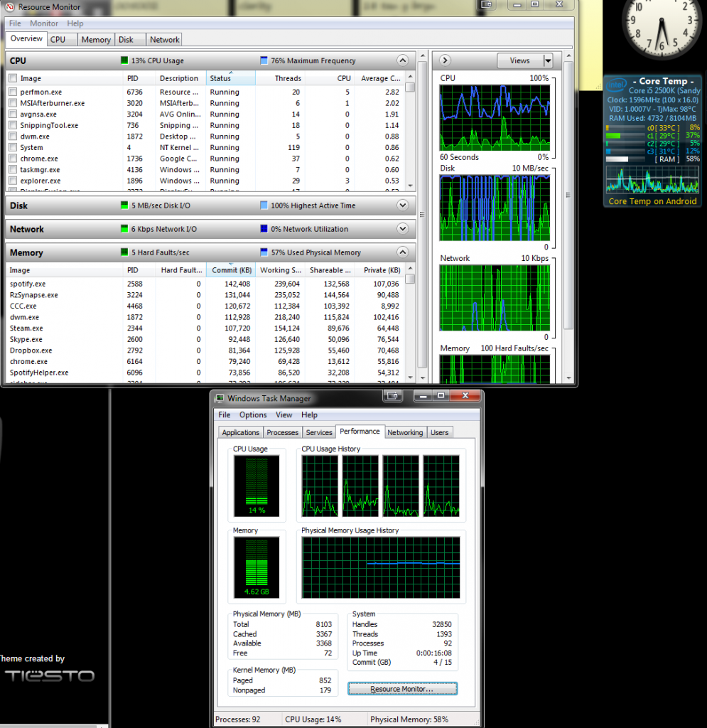Open Resource Monitor Help menu
The image size is (707, 728).
(75, 23)
